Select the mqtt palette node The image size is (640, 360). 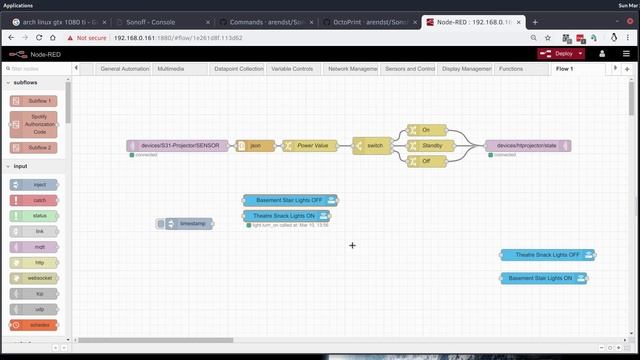coord(33,247)
